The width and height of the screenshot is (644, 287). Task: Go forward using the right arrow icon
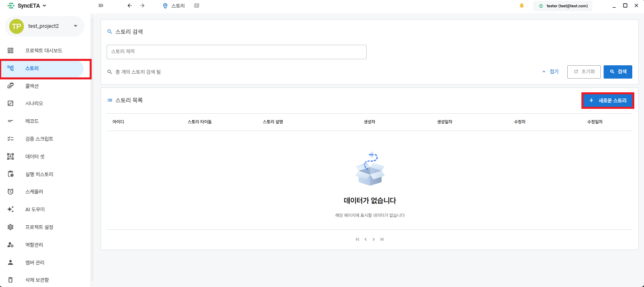tap(142, 6)
